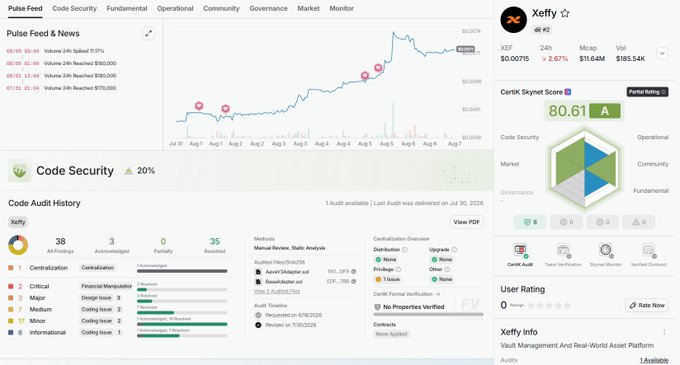Viewport: 680px width, 365px height.
Task: Click the findings donut chart icon
Action: (18, 245)
